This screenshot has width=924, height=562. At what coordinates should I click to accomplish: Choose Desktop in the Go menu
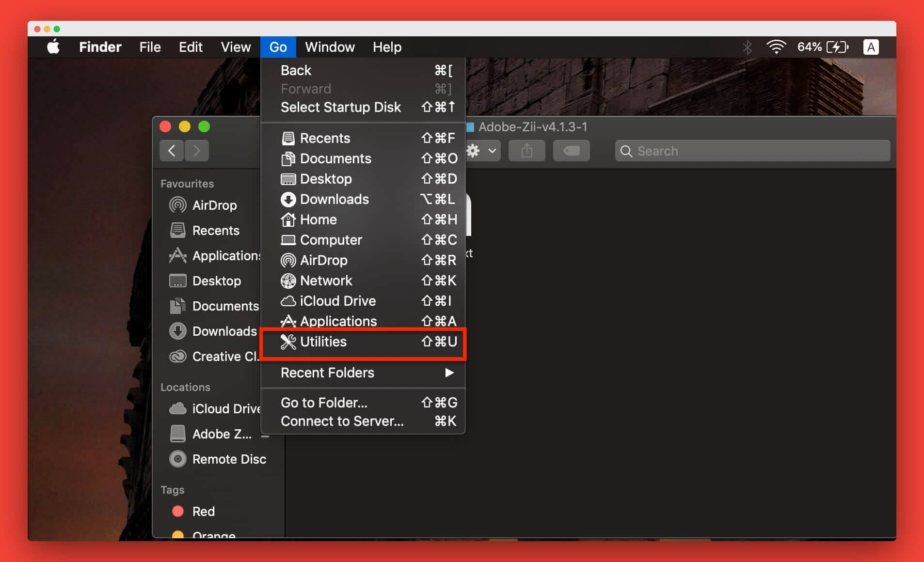click(363, 179)
